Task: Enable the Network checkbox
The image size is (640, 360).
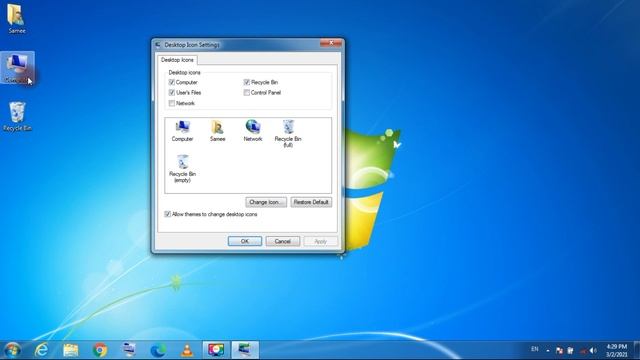Action: [x=172, y=103]
